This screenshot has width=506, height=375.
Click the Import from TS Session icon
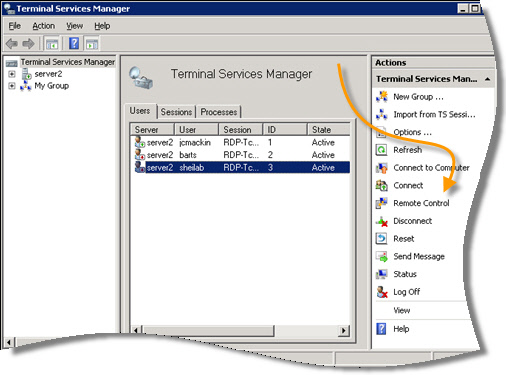382,114
